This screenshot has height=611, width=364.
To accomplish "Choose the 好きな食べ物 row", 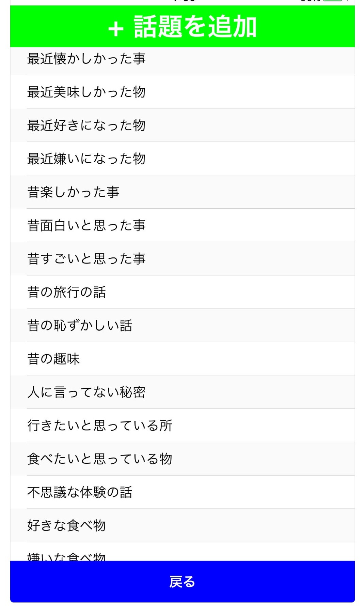I will tap(67, 525).
